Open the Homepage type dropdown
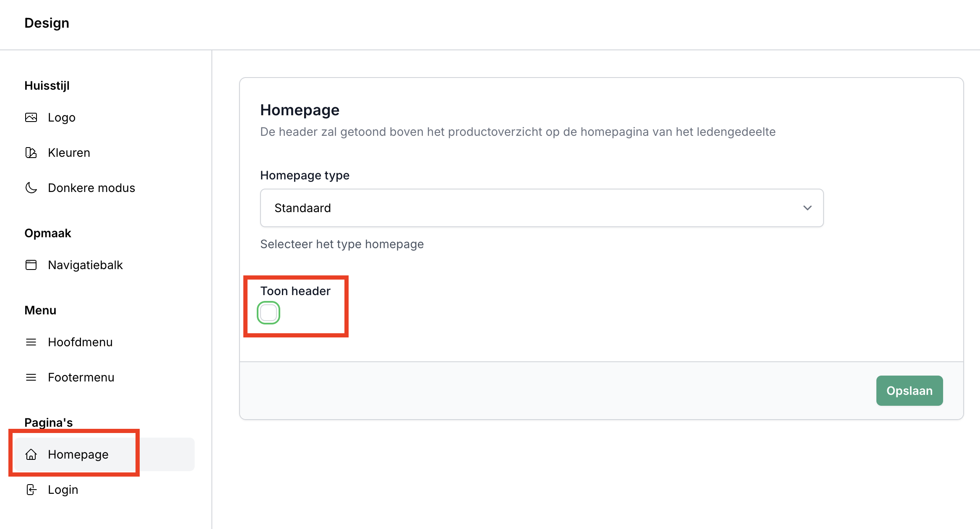980x529 pixels. [x=541, y=208]
